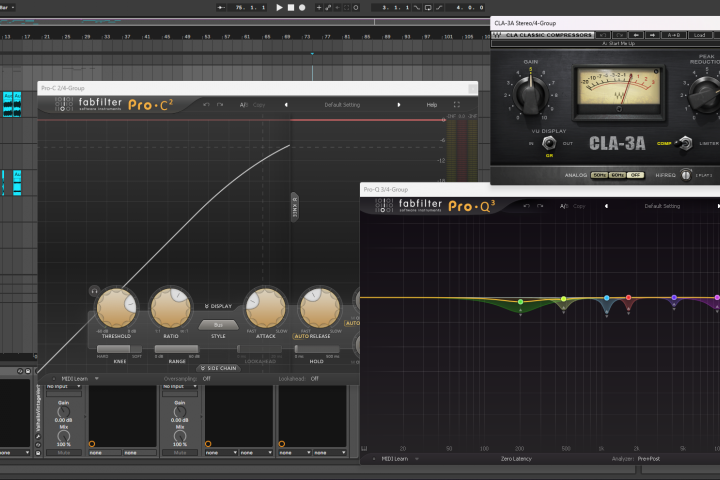Viewport: 720px width, 480px height.
Task: Arm recording with the transport Record button
Action: coord(302,7)
